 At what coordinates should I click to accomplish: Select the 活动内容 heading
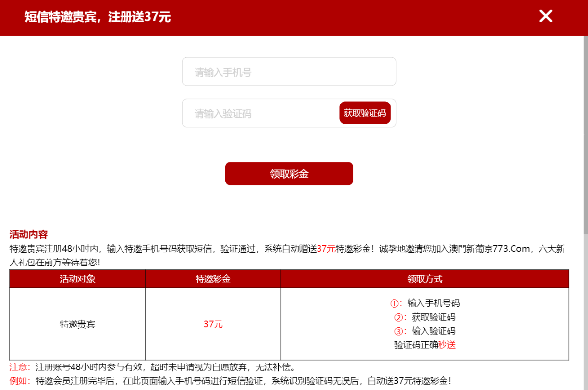[28, 234]
